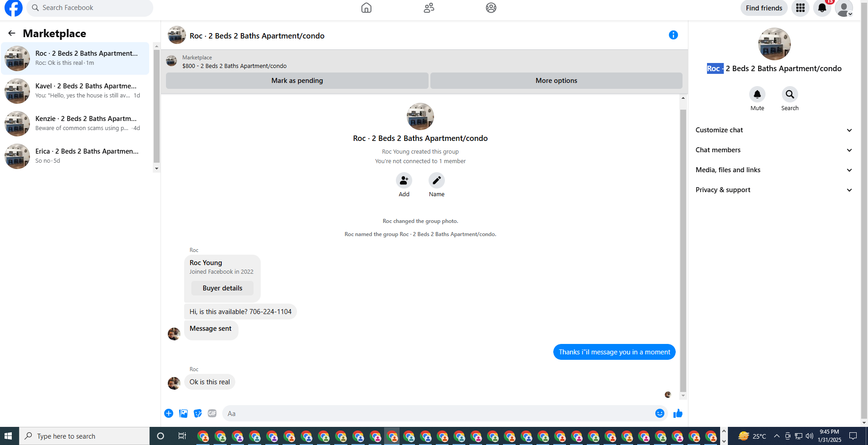Click the chat scrollbar up arrow
Image resolution: width=868 pixels, height=445 pixels.
(683, 98)
